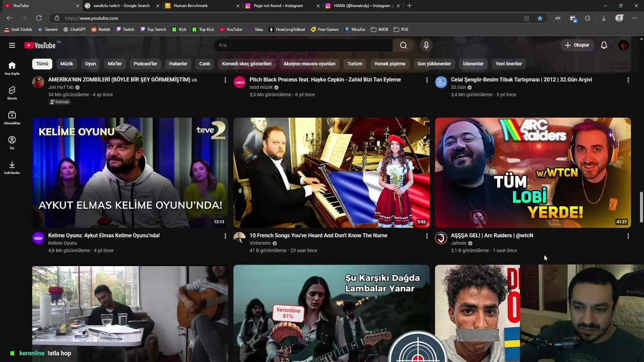The height and width of the screenshot is (362, 644).
Task: Open options for AMERİKA'NIN ZOMBİLERİ video
Action: point(225,80)
